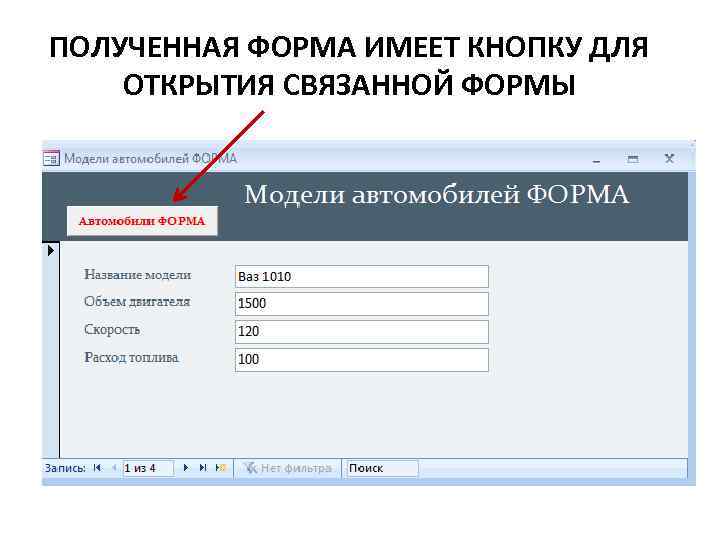This screenshot has width=720, height=540.
Task: Click the Название модели label
Action: 138,275
